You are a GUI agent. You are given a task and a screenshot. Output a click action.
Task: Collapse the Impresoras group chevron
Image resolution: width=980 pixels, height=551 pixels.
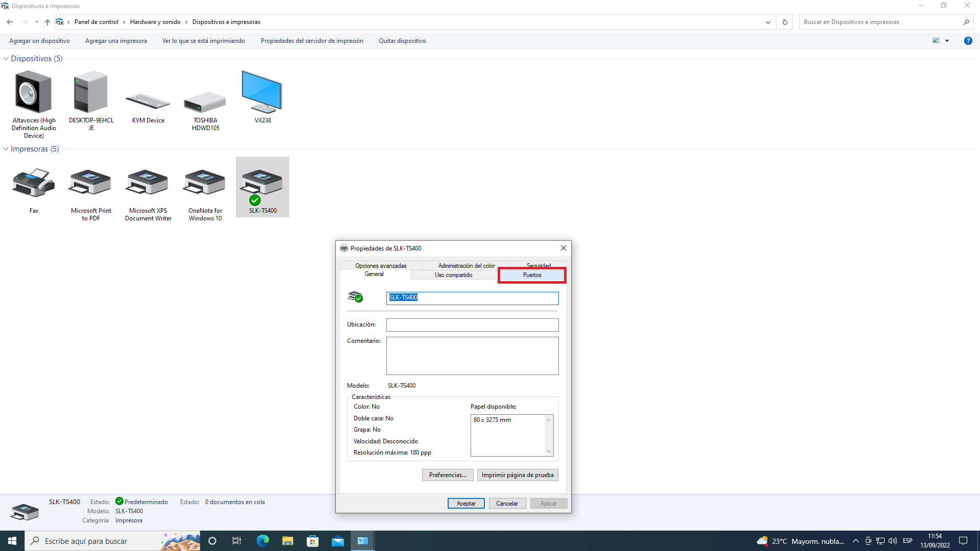tap(6, 149)
